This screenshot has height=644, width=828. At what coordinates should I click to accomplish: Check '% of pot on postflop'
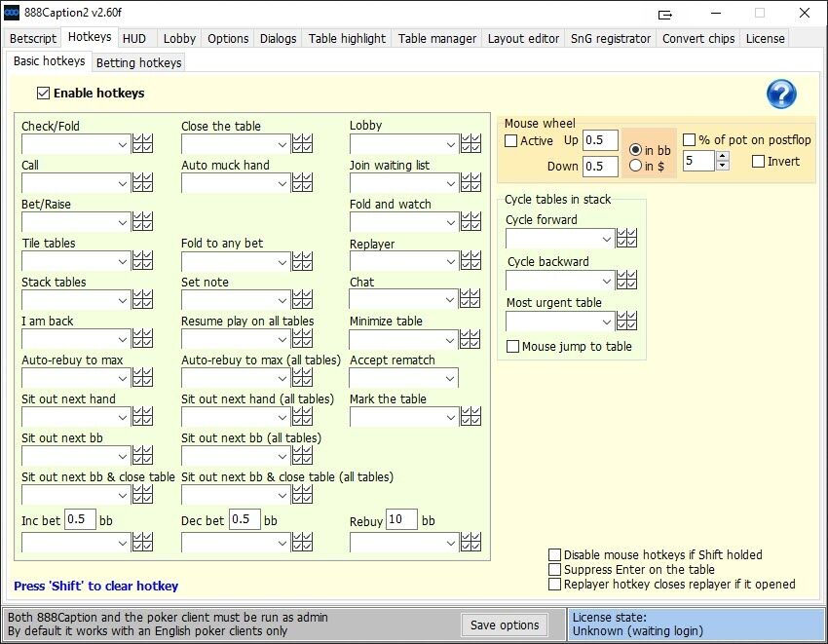(689, 140)
